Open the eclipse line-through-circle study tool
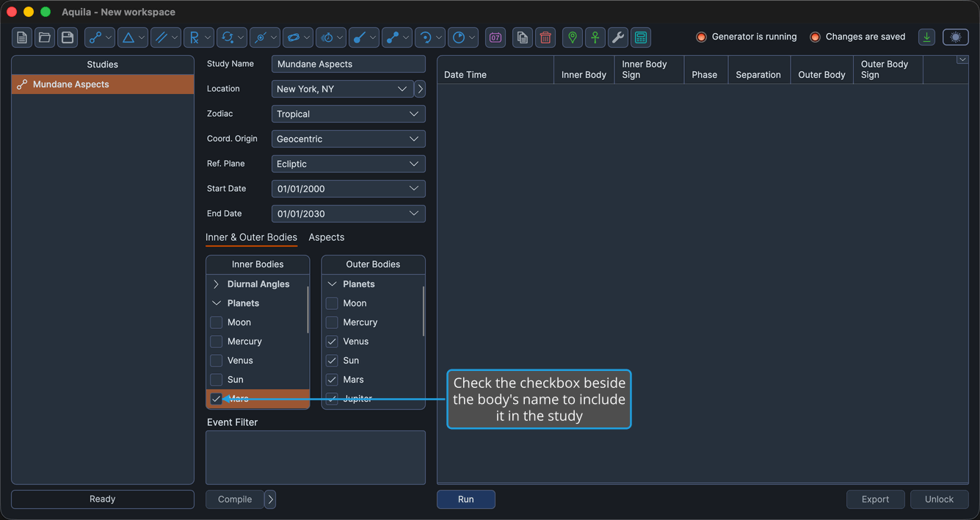Viewport: 980px width, 520px height. 265,37
